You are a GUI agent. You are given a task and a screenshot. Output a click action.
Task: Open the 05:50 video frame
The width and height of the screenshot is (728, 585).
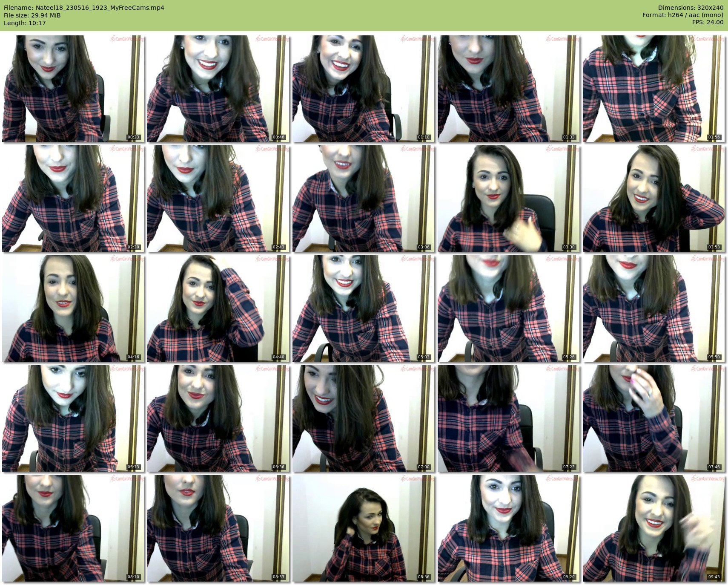tap(654, 308)
